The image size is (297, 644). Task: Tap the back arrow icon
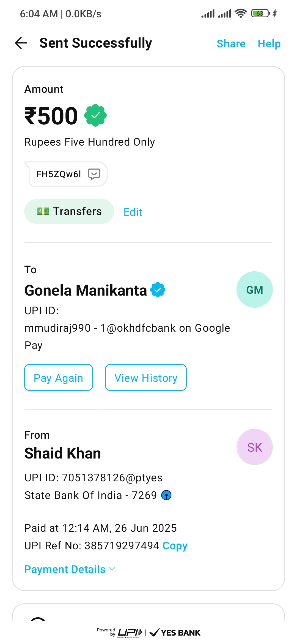pos(21,43)
